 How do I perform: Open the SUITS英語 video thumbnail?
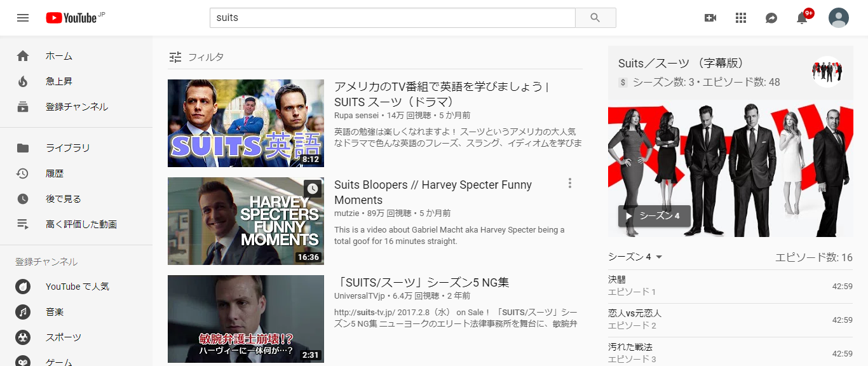pos(246,123)
